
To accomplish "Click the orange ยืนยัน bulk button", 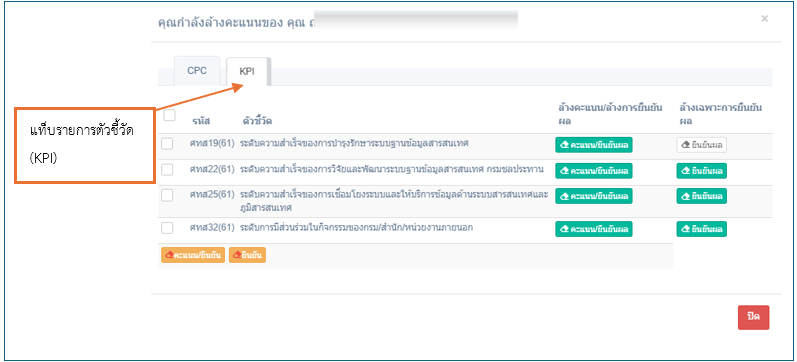I will [247, 255].
